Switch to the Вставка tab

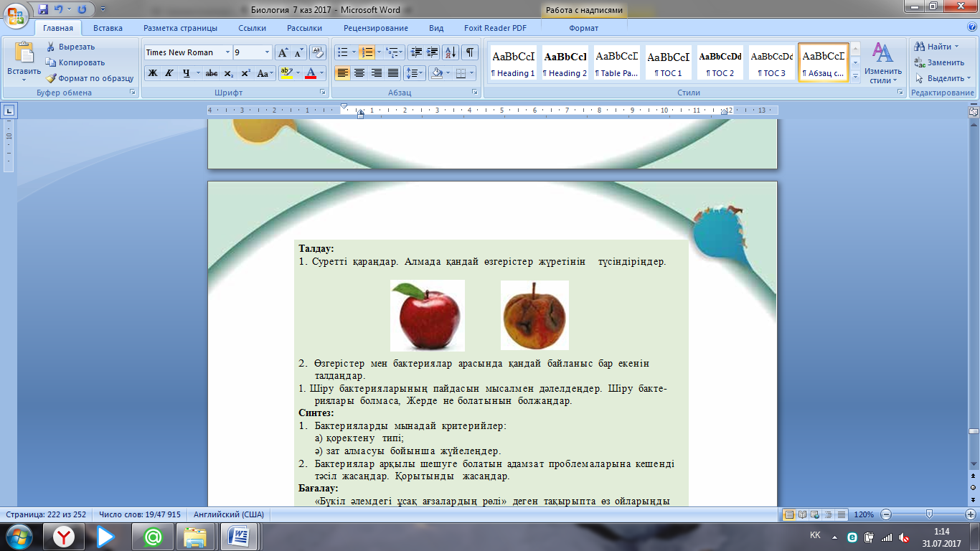pyautogui.click(x=108, y=28)
